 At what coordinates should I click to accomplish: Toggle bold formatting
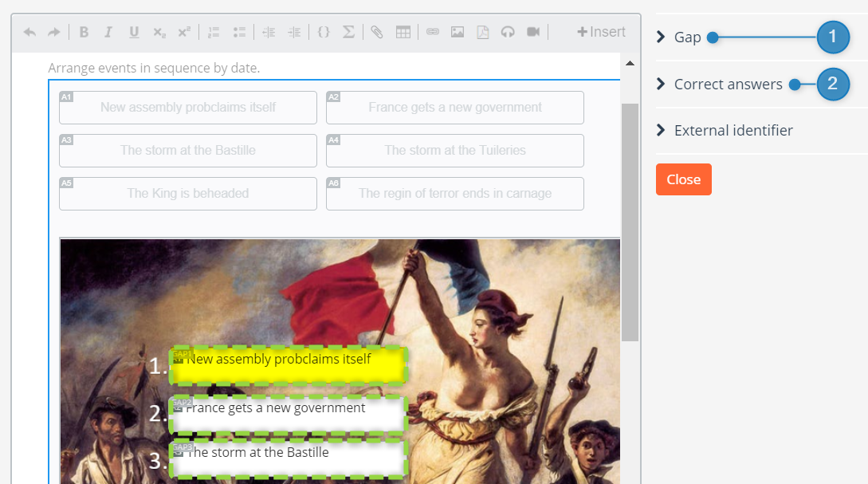pos(84,32)
